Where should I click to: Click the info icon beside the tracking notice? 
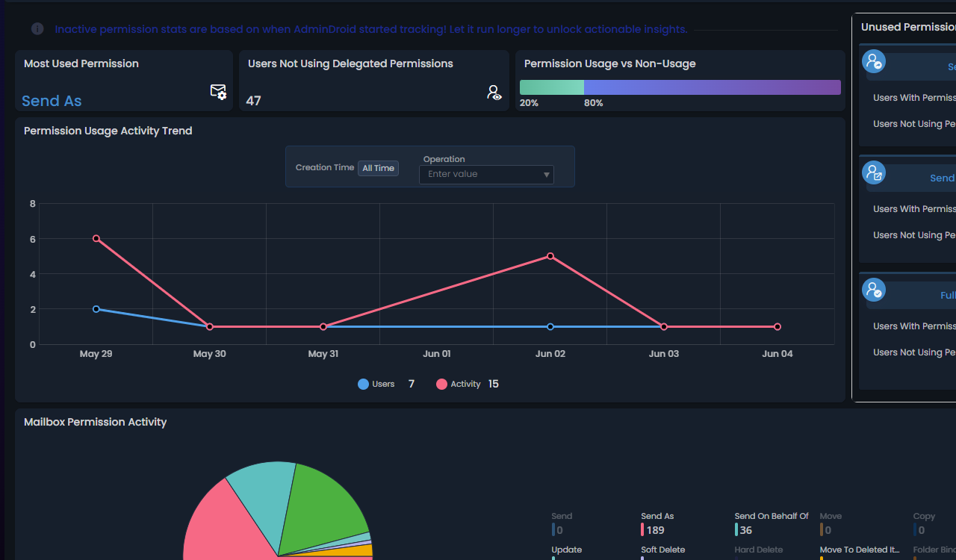[37, 29]
